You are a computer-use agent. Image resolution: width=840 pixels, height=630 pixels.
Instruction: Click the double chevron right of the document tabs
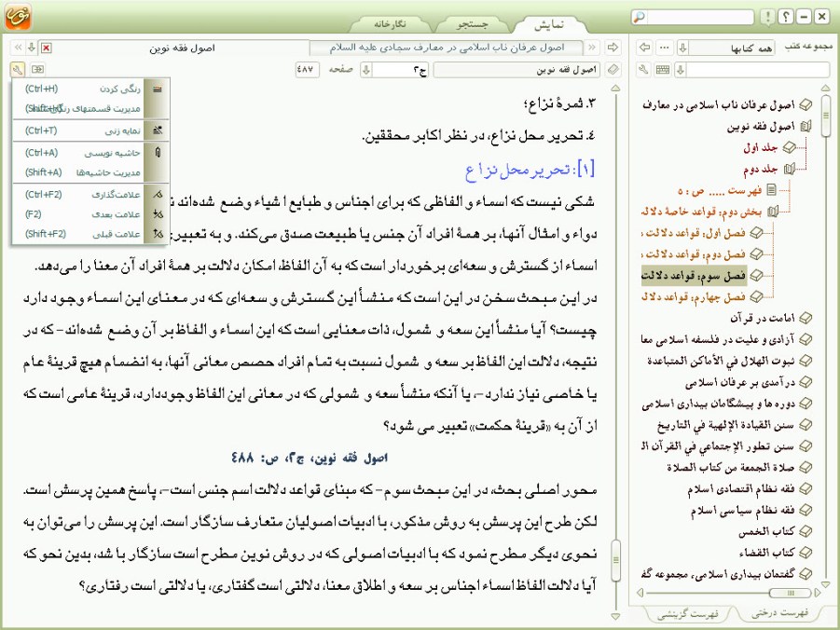tap(592, 48)
